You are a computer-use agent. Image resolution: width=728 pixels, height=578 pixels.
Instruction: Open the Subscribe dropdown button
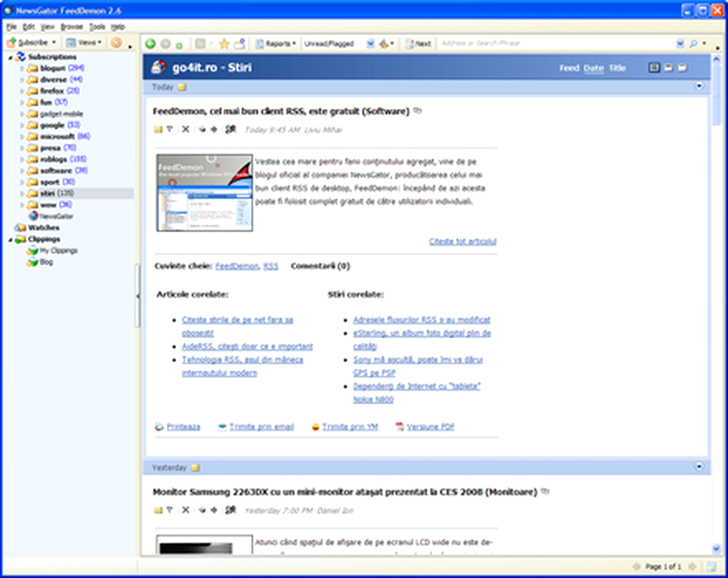pyautogui.click(x=31, y=43)
